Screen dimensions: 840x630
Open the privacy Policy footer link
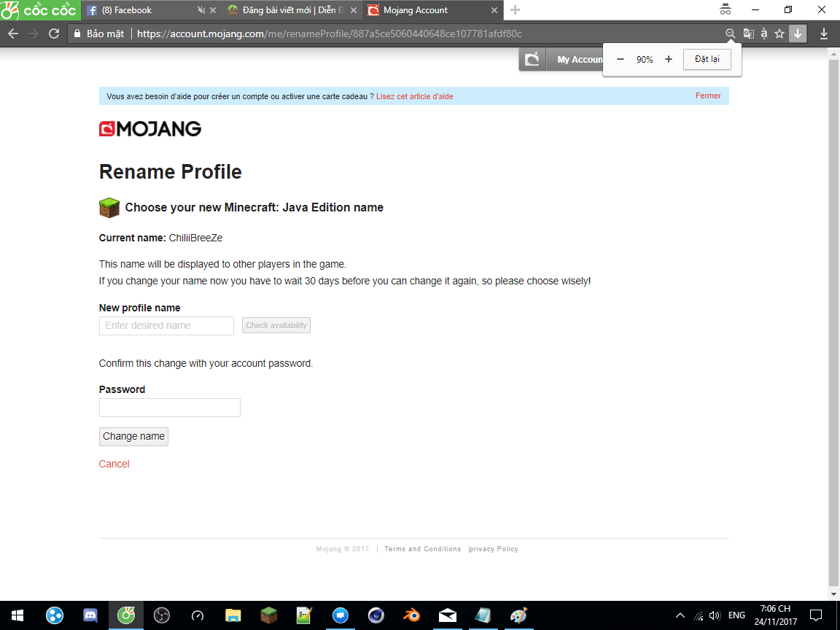click(x=494, y=549)
